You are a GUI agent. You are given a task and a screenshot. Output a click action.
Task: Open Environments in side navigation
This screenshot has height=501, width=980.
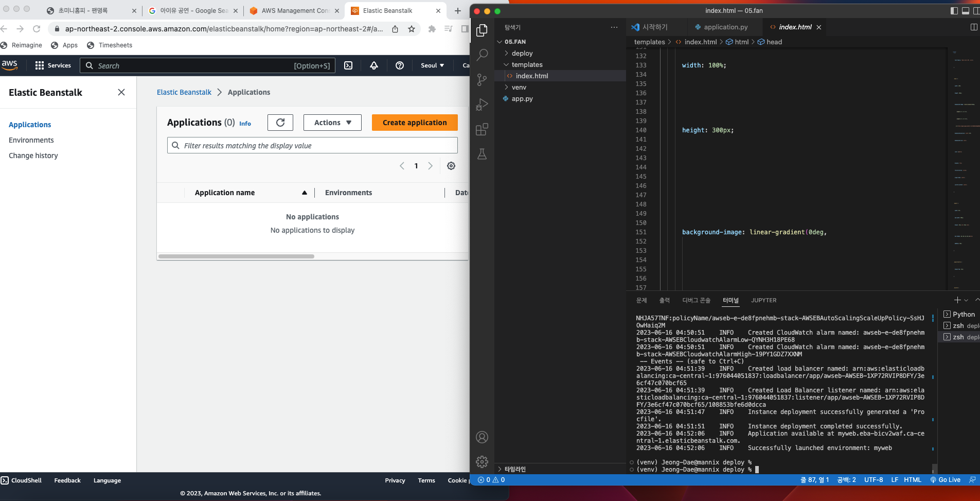click(x=31, y=140)
